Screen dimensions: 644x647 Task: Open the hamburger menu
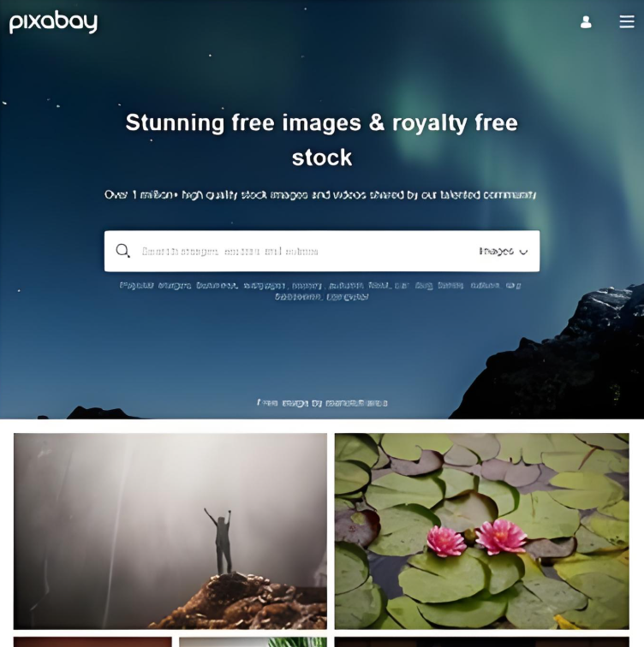(627, 21)
